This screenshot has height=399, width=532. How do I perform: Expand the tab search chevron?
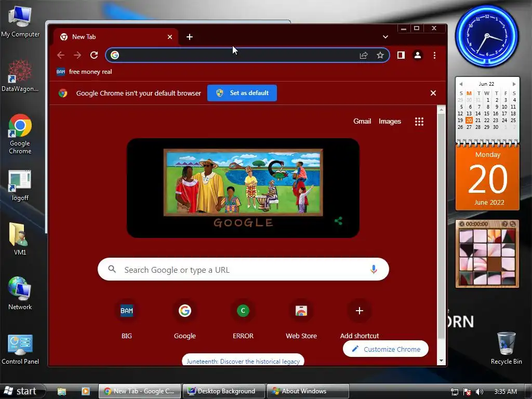click(x=385, y=37)
